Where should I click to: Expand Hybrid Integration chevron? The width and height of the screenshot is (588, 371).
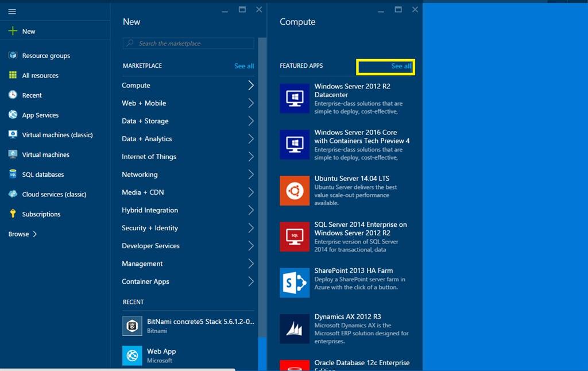click(x=251, y=210)
